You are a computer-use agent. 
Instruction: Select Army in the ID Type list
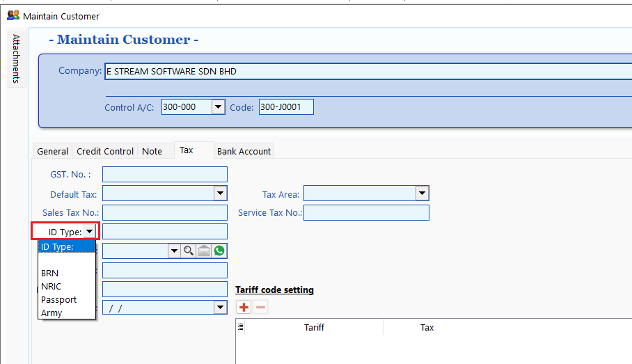(x=52, y=313)
